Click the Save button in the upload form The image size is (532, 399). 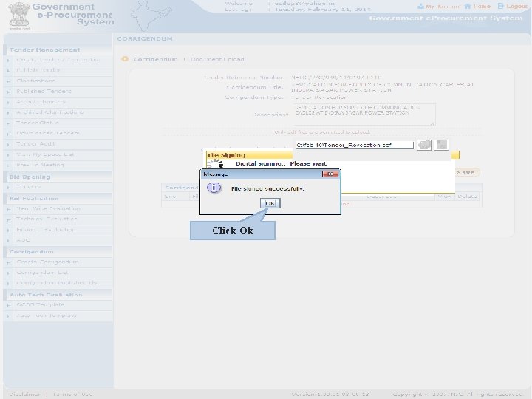(x=465, y=172)
